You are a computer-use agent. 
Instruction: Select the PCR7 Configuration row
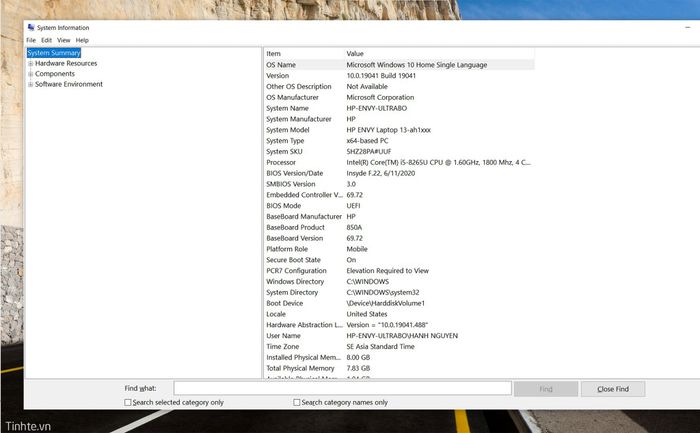[399, 271]
